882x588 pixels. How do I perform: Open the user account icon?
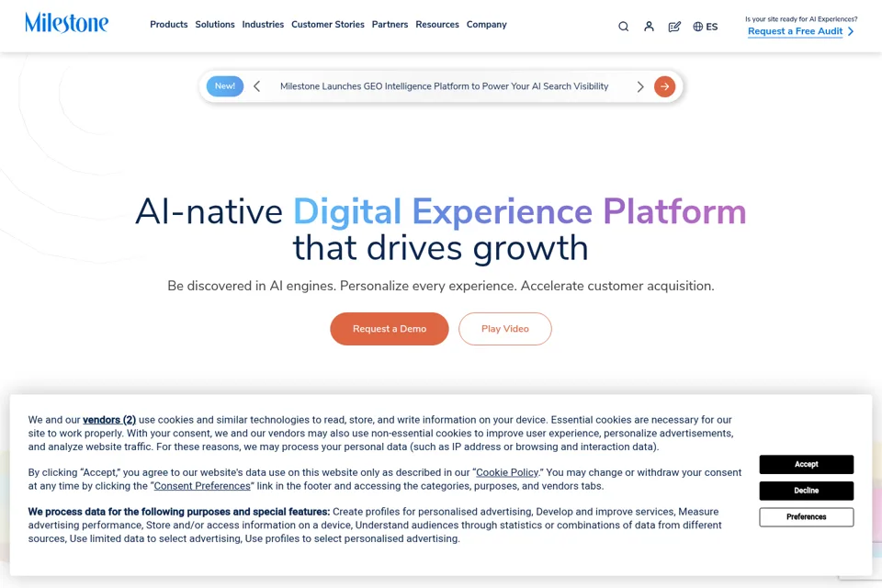[649, 27]
